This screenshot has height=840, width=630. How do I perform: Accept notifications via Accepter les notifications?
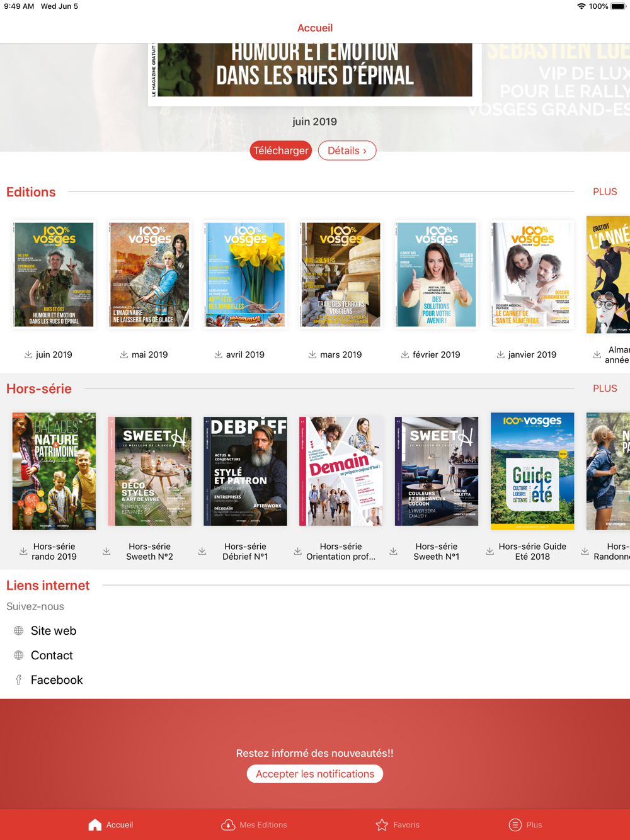[315, 774]
